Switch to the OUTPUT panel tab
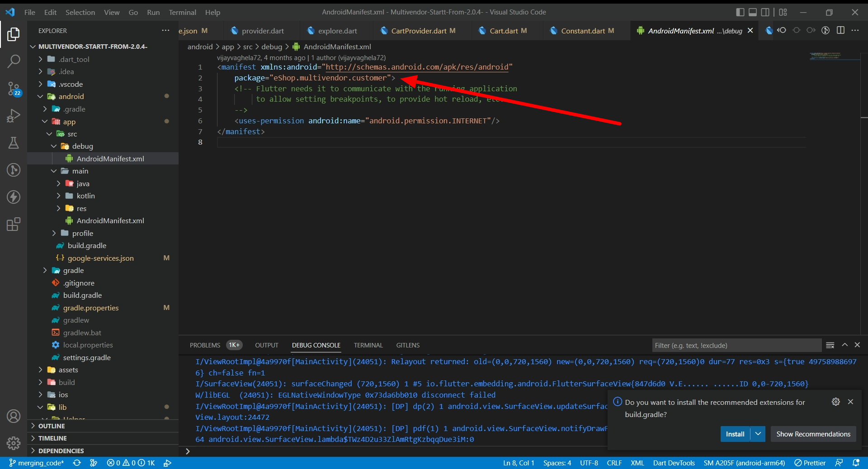 click(x=266, y=345)
